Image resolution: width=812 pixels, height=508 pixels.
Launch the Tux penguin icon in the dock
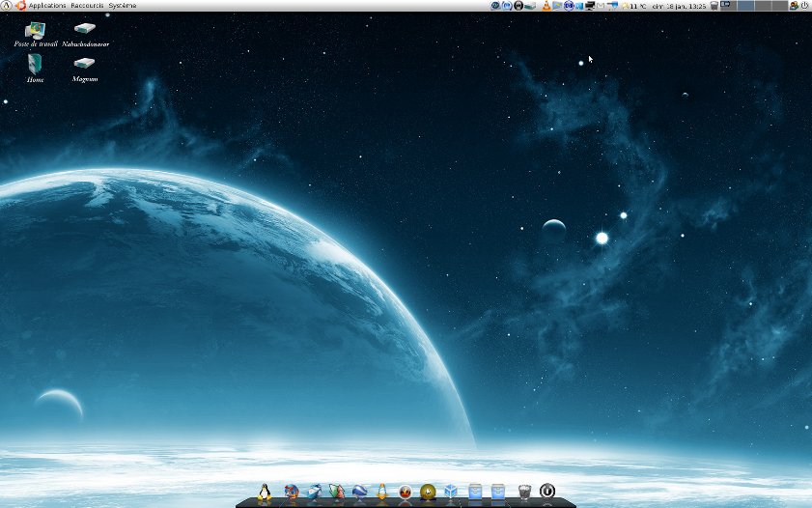(x=265, y=492)
